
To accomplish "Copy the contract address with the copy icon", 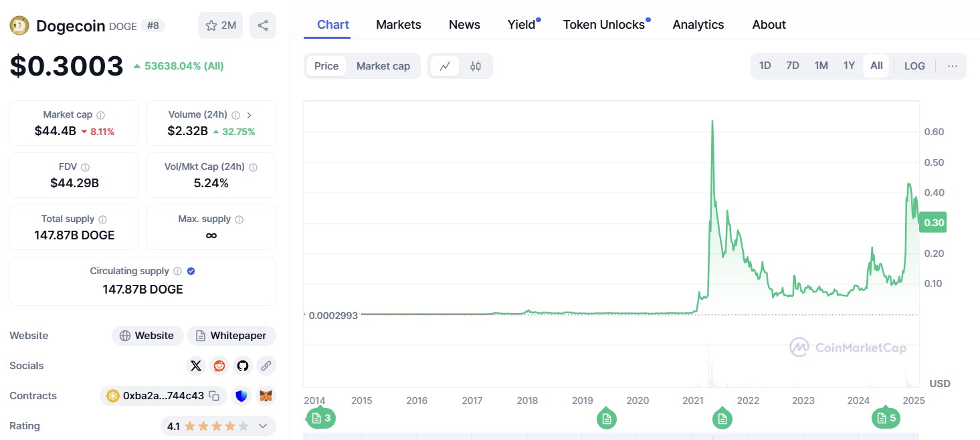I will (x=214, y=396).
